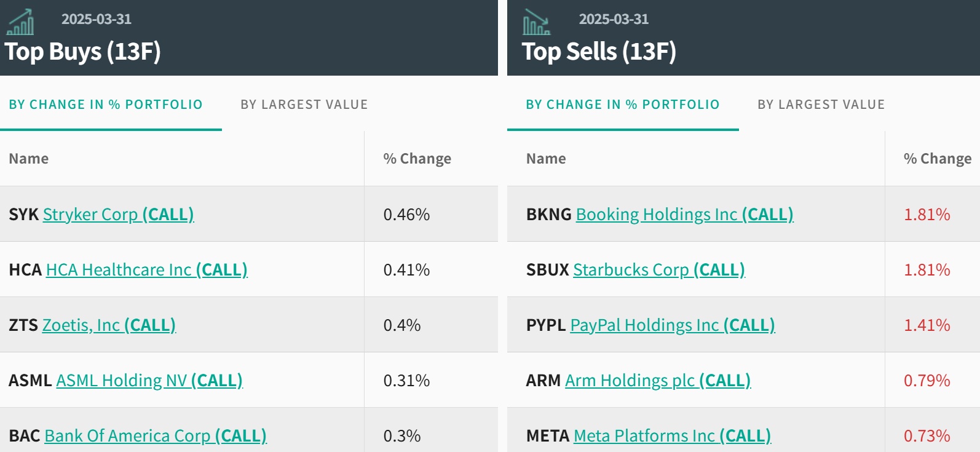This screenshot has height=452, width=980.
Task: Select Top Buys By Largest Value tab
Action: (x=304, y=105)
